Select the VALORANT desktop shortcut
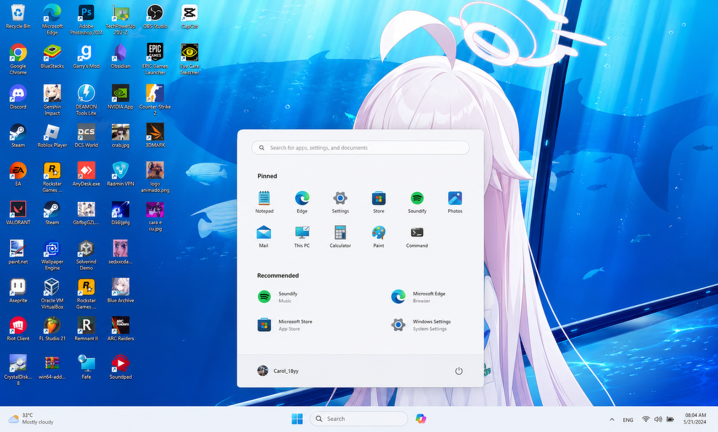This screenshot has width=718, height=432. tap(18, 213)
